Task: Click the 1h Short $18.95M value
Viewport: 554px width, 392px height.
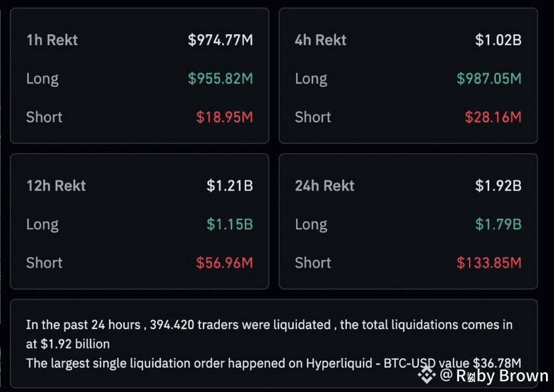Action: pos(225,117)
